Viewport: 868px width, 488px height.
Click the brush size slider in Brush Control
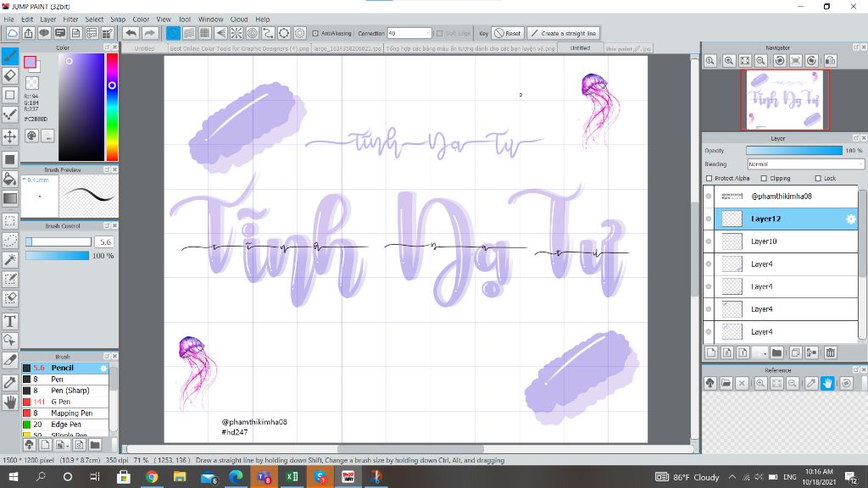tap(58, 241)
